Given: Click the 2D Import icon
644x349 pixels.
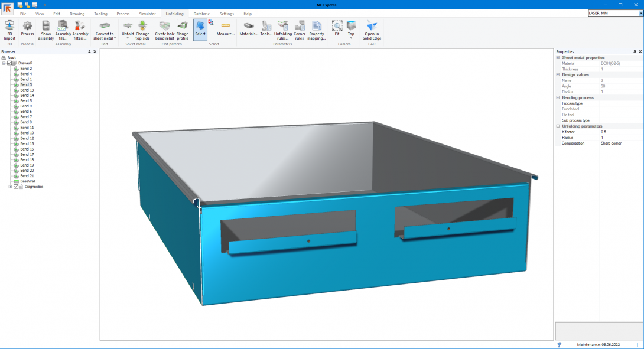Looking at the screenshot, I should 9,29.
